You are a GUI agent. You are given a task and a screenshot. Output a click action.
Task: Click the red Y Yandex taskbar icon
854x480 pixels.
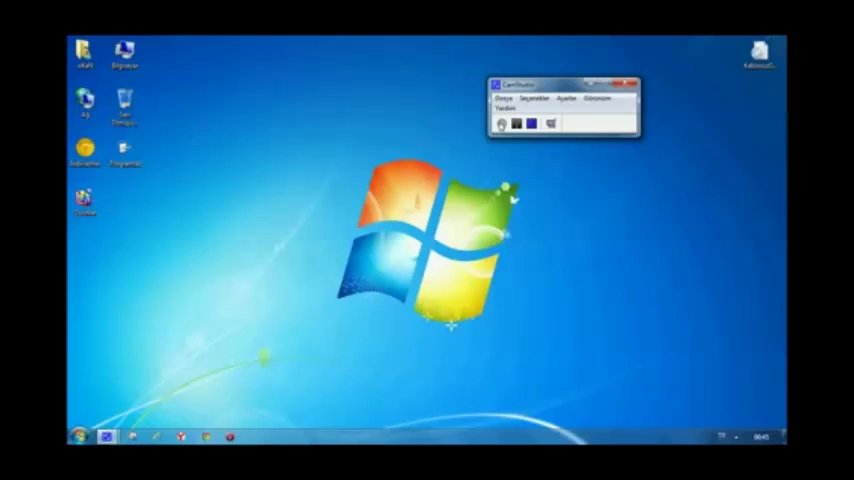[x=181, y=436]
